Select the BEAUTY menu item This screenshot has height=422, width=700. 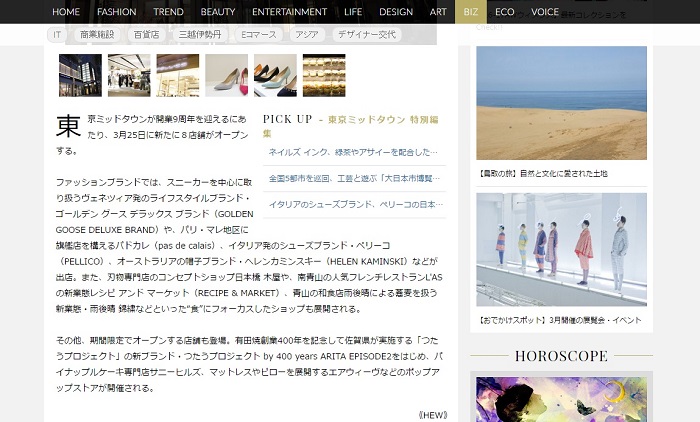pyautogui.click(x=218, y=12)
